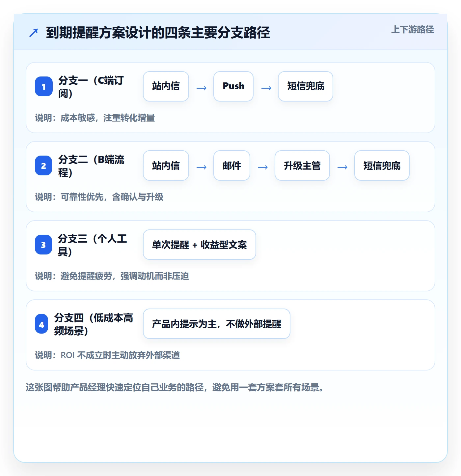Select the Push chip
Viewport: 461px width, 476px height.
(233, 86)
